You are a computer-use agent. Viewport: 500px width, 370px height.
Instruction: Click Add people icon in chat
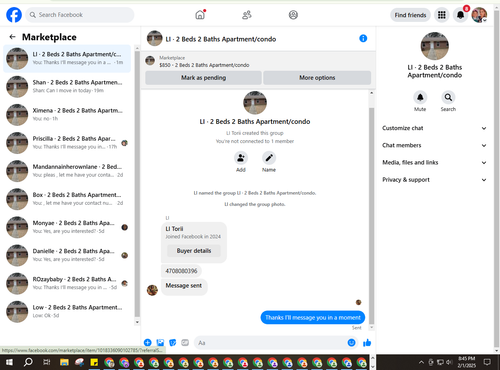click(x=241, y=158)
